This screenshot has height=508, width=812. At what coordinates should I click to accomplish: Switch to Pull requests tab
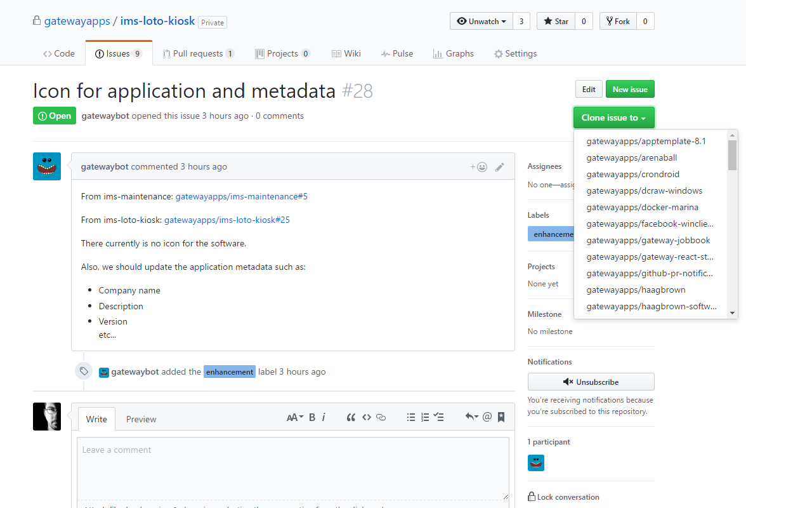198,54
